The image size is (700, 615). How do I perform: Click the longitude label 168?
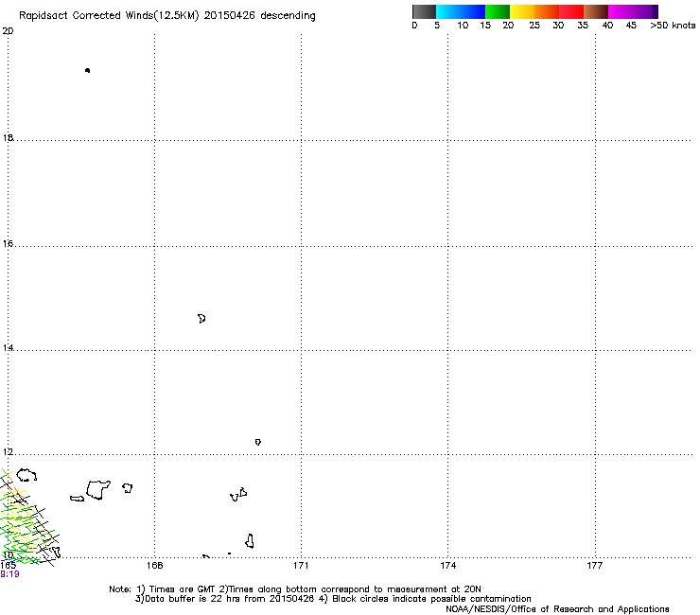155,566
